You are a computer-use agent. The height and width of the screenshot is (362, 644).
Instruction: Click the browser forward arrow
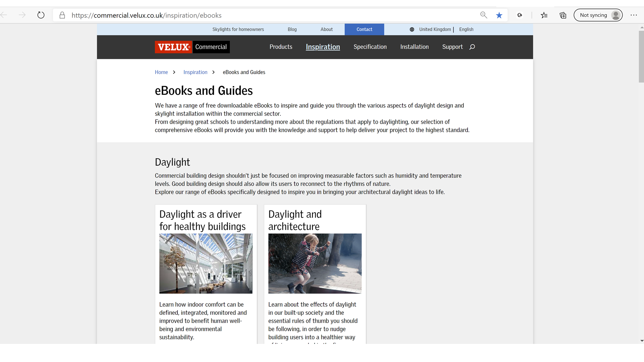pos(22,15)
